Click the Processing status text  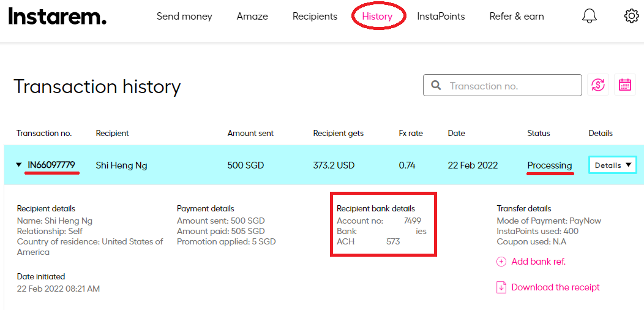550,165
